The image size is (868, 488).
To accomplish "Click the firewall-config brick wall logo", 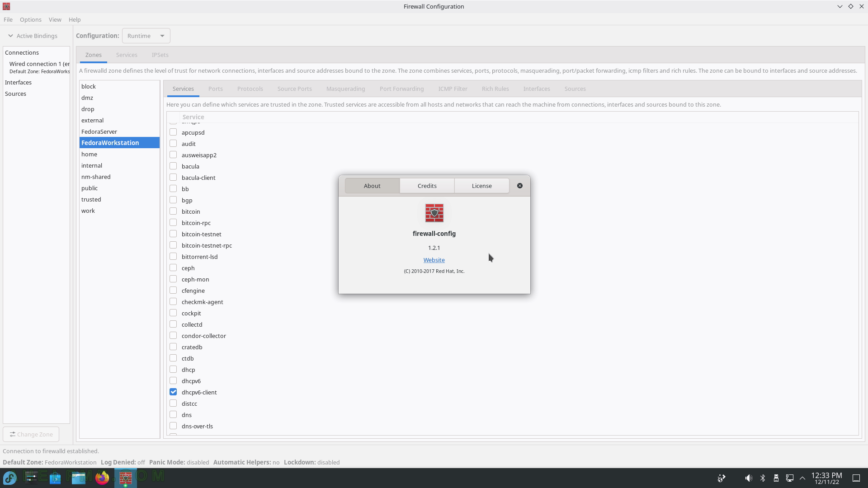I will coord(434,213).
